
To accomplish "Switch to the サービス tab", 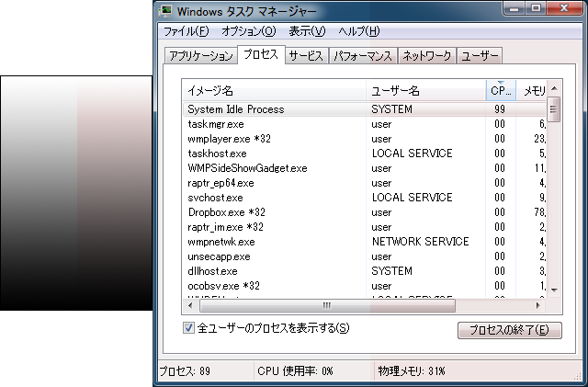I will tap(306, 56).
